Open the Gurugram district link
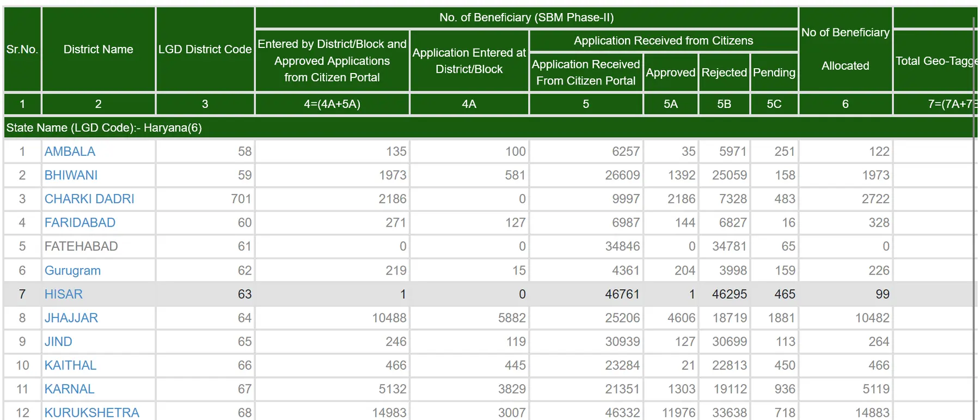The width and height of the screenshot is (980, 420). [x=72, y=271]
